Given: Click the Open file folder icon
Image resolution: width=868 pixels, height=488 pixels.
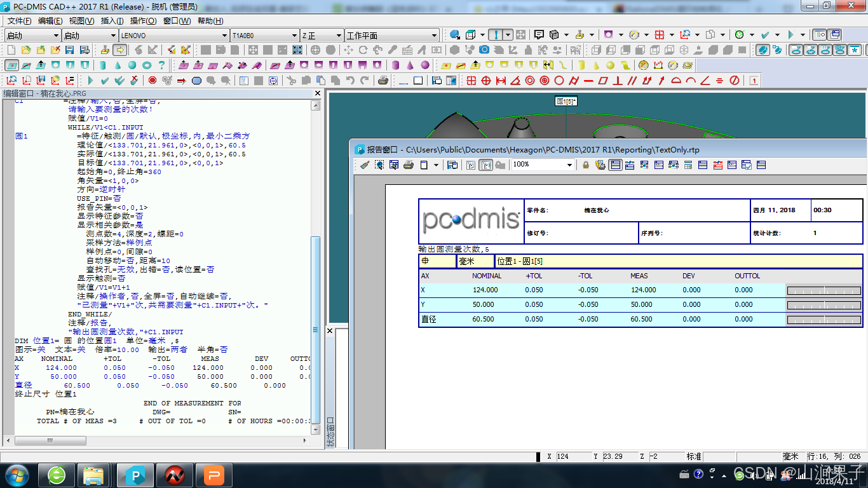Looking at the screenshot, I should point(26,50).
